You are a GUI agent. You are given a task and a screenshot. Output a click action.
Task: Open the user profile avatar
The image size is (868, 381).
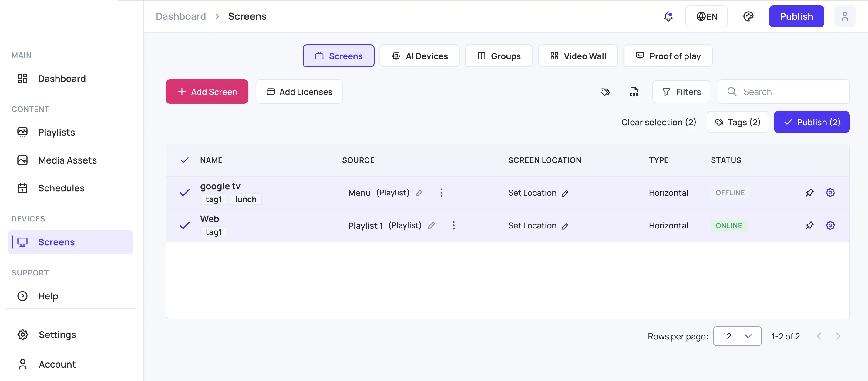pyautogui.click(x=844, y=16)
